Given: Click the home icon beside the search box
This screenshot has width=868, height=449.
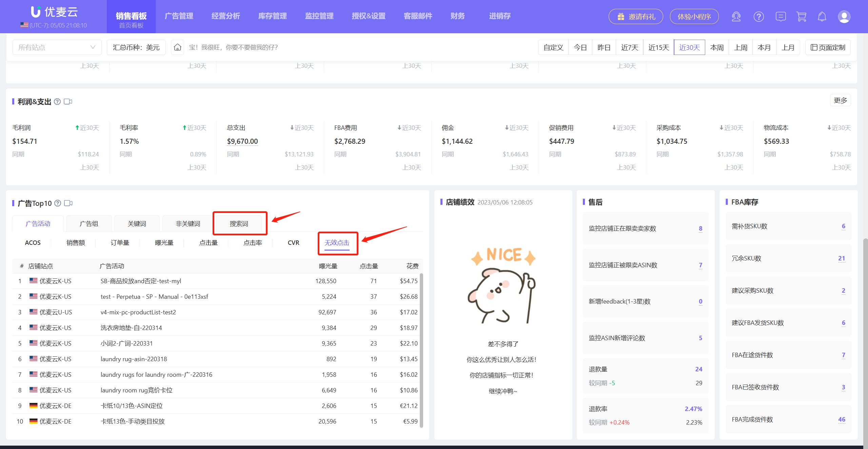Looking at the screenshot, I should point(178,47).
